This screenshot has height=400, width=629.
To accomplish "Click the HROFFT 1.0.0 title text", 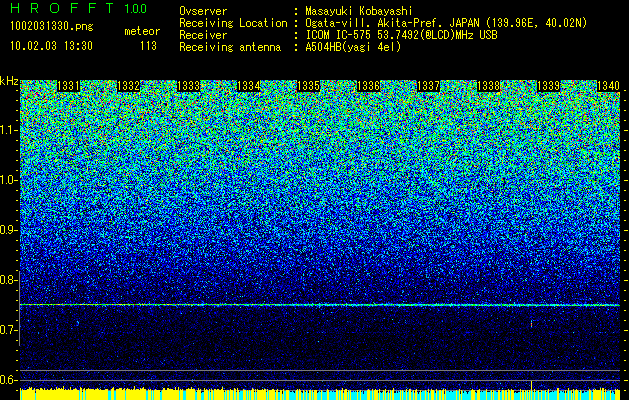I will coord(79,8).
